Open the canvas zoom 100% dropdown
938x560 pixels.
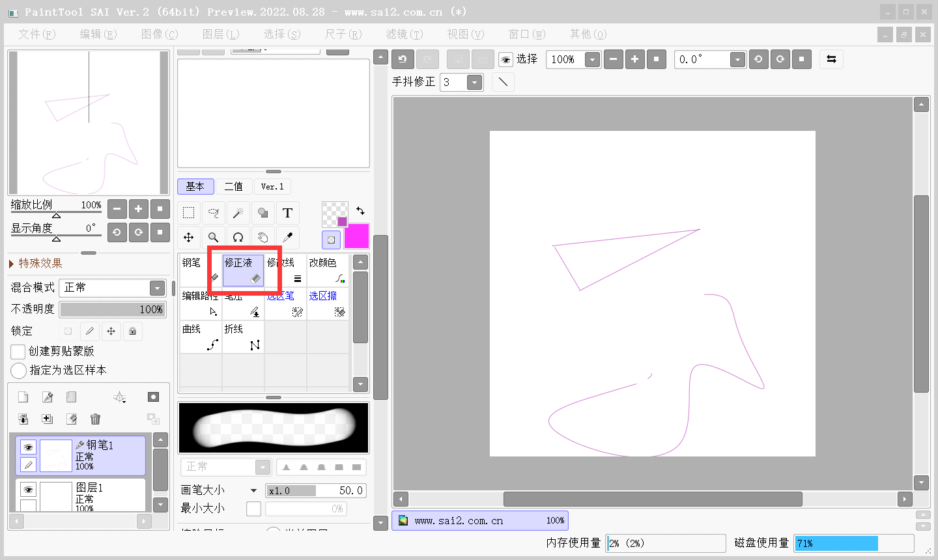coord(592,60)
